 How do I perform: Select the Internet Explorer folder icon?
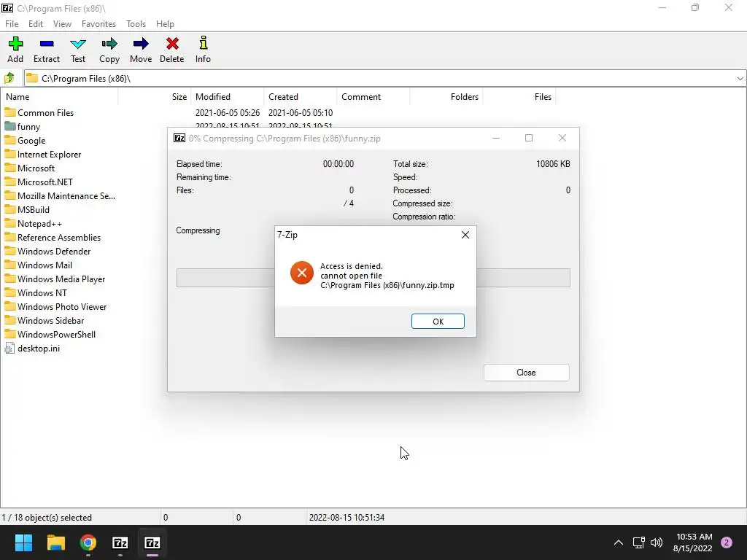[10, 154]
